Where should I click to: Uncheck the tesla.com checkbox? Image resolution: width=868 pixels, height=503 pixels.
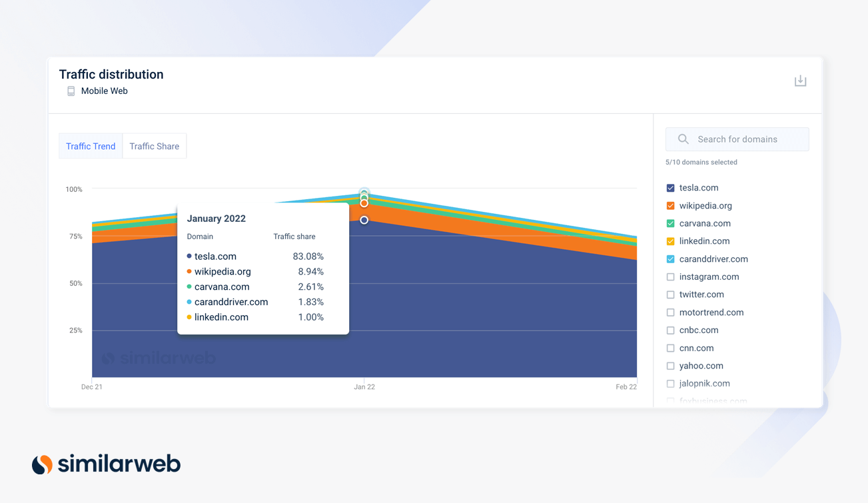point(671,188)
